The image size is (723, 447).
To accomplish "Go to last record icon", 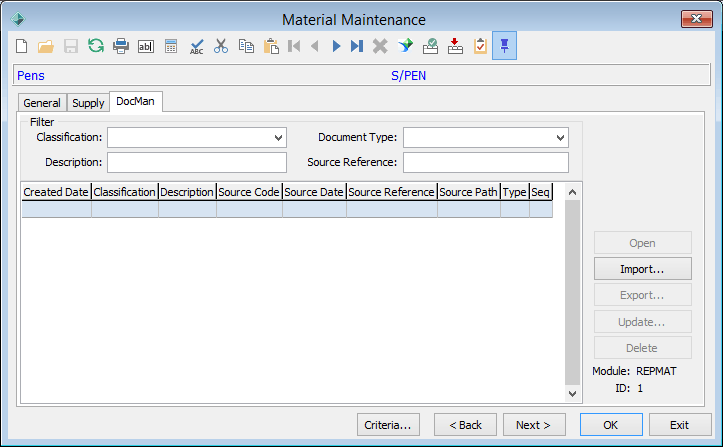I will [357, 46].
